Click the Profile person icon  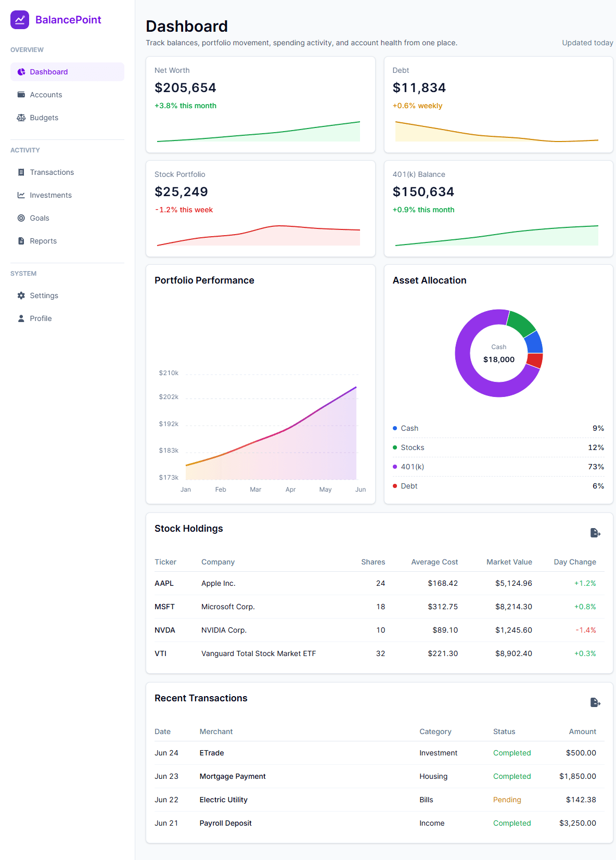pos(21,318)
